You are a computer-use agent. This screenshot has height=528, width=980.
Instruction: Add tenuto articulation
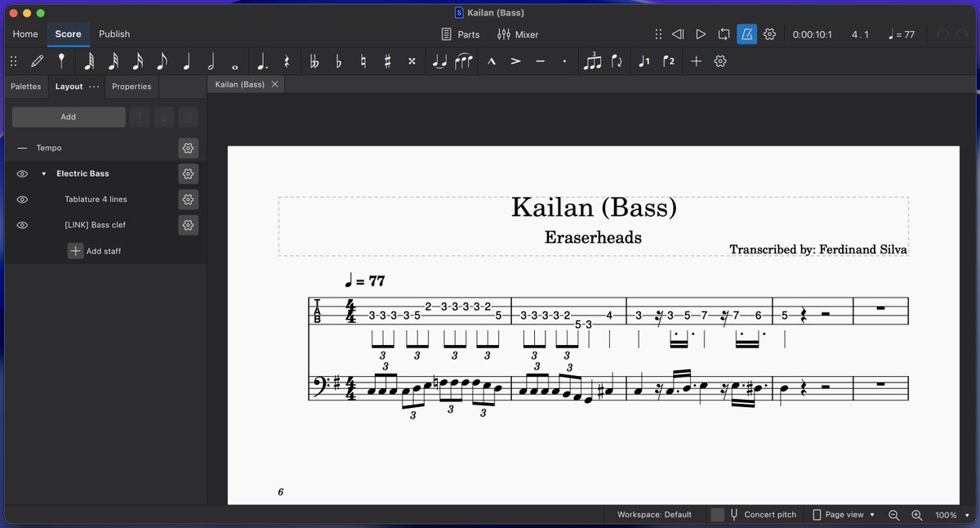tap(540, 60)
